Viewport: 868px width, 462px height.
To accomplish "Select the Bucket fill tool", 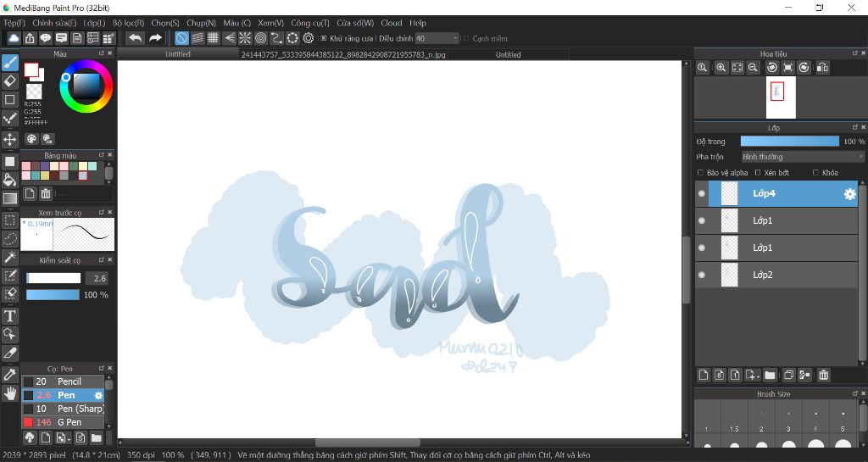I will point(10,180).
